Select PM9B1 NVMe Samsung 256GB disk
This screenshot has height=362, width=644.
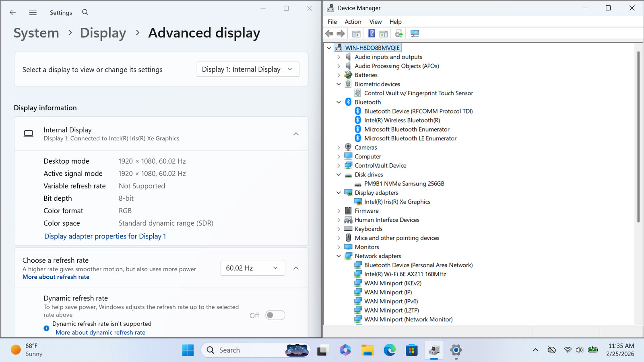[404, 184]
